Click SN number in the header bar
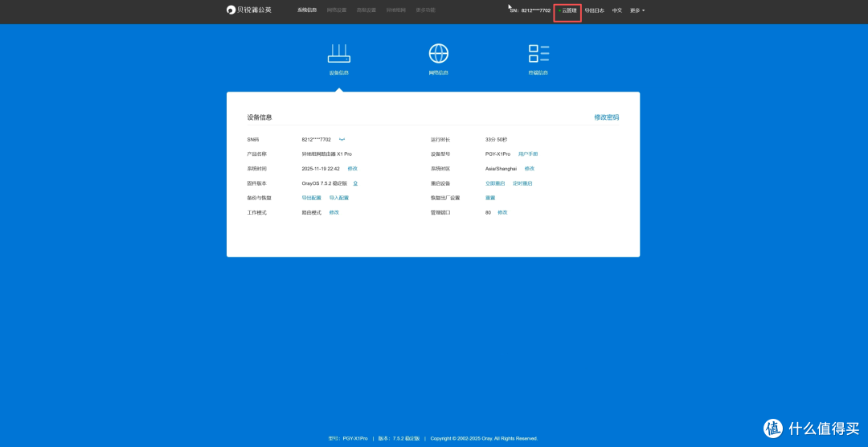This screenshot has width=868, height=447. pos(530,10)
